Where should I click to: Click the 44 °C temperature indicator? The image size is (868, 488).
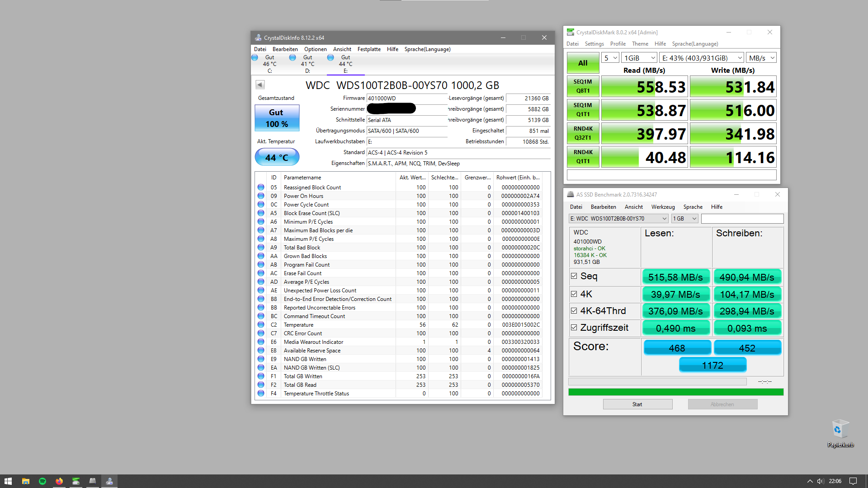(x=277, y=158)
